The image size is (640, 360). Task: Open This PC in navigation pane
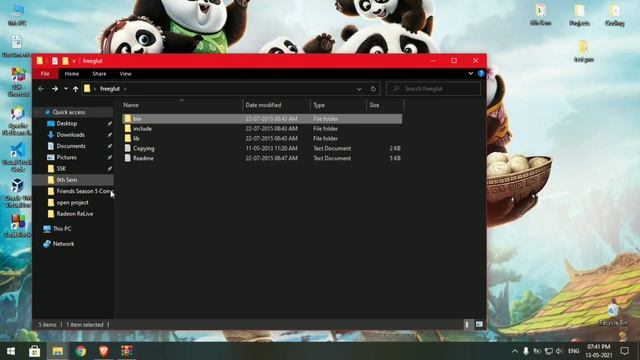(62, 229)
